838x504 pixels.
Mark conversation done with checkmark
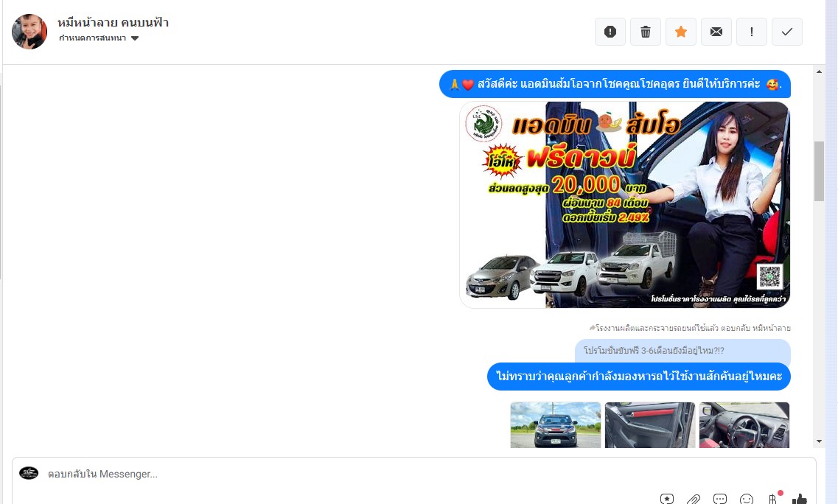coord(786,32)
